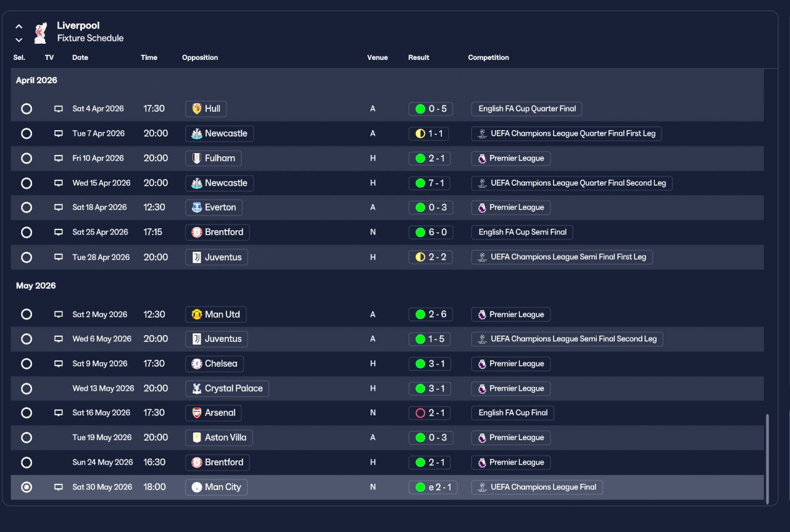Click TV icon for 28 Apr Juventus match
The width and height of the screenshot is (790, 532).
pyautogui.click(x=59, y=257)
